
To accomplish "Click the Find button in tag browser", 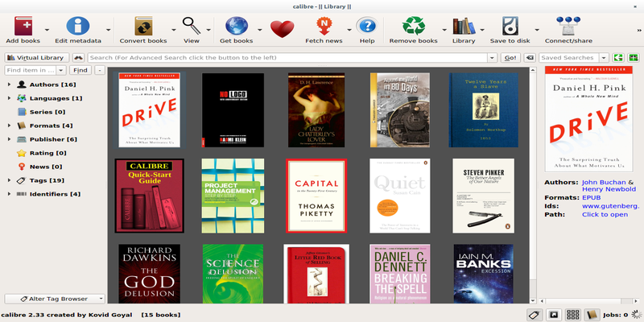I will point(80,70).
